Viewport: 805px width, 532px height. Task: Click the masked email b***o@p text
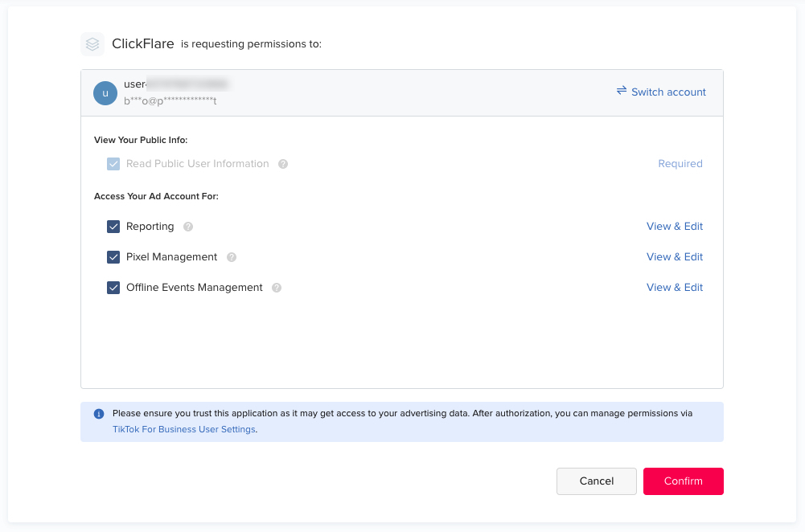pos(170,101)
